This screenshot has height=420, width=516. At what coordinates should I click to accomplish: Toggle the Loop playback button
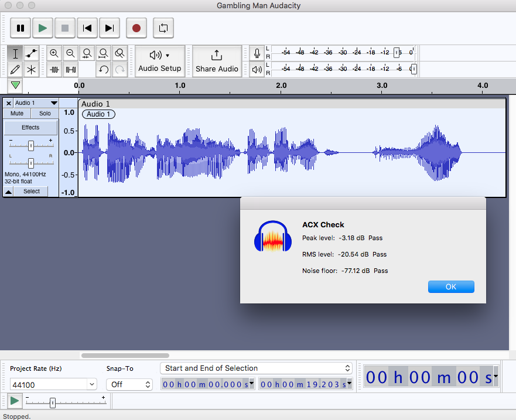[x=163, y=28]
